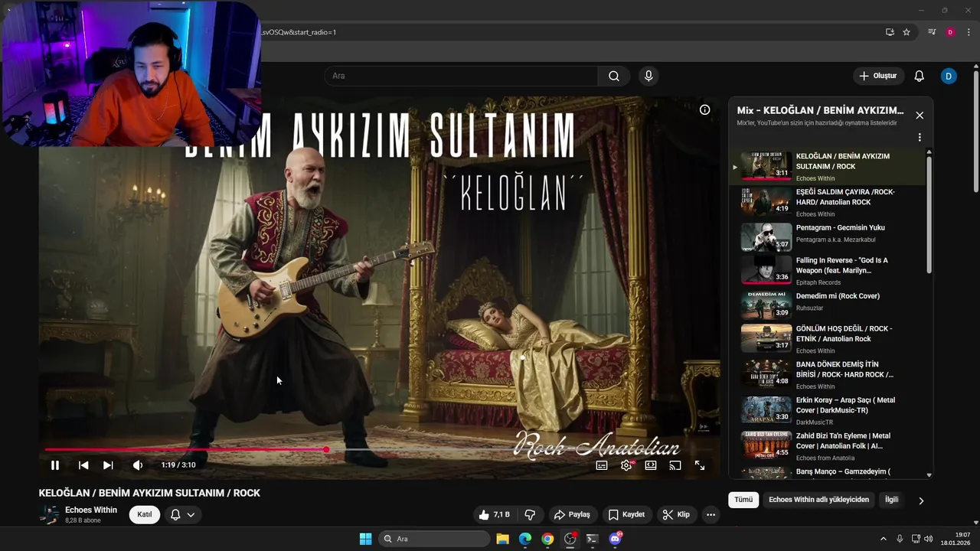
Task: Pause the video with the pause button
Action: 55,465
